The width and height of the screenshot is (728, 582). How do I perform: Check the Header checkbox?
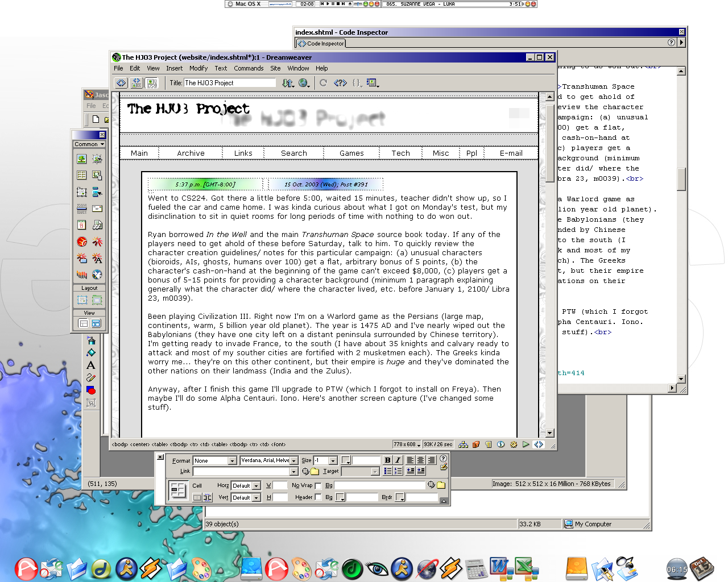click(x=318, y=497)
